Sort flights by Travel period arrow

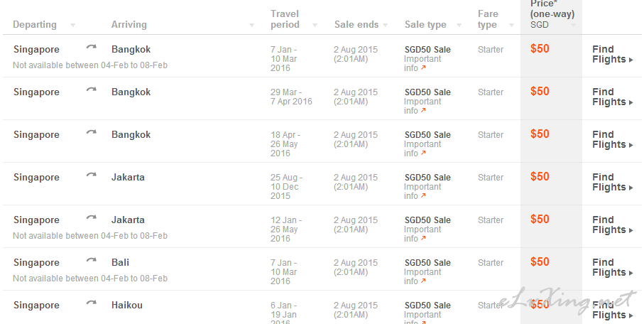(x=315, y=26)
